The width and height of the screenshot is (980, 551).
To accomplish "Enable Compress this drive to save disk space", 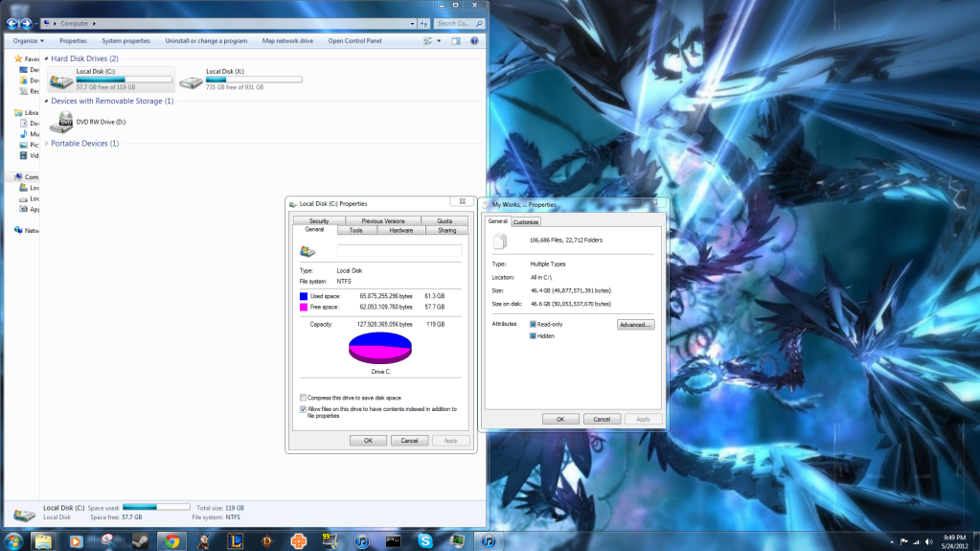I will point(303,398).
